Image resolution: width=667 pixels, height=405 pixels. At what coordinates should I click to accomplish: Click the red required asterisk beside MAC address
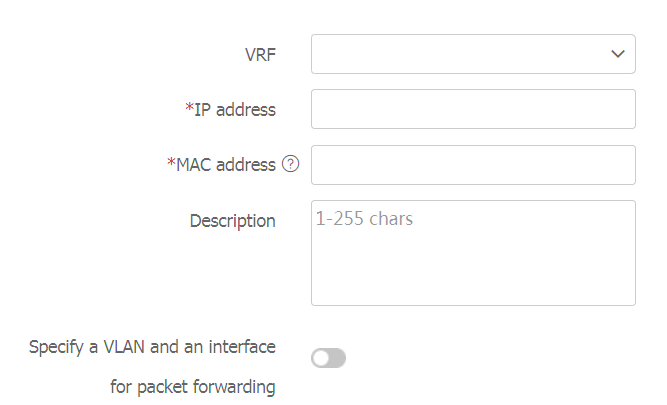tap(171, 162)
